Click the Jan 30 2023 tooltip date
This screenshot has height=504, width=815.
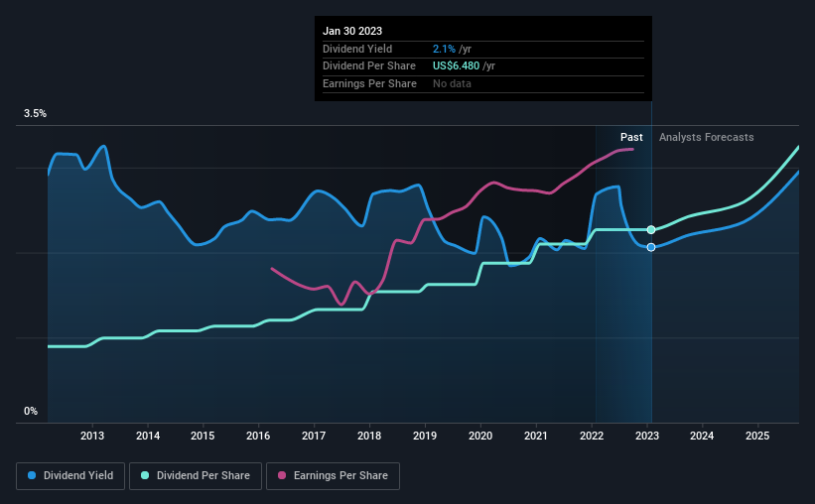pyautogui.click(x=352, y=31)
